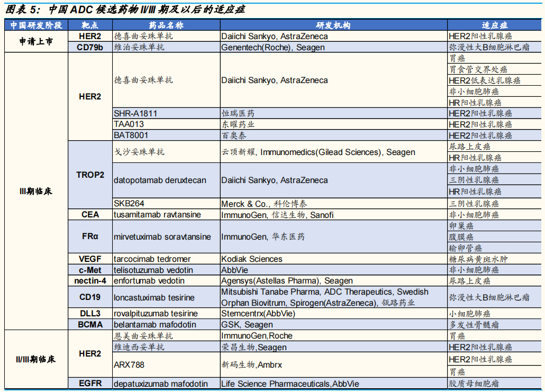Image resolution: width=545 pixels, height=392 pixels.
Task: Select 'tusamitamab ravtansine' drug name
Action: (157, 214)
